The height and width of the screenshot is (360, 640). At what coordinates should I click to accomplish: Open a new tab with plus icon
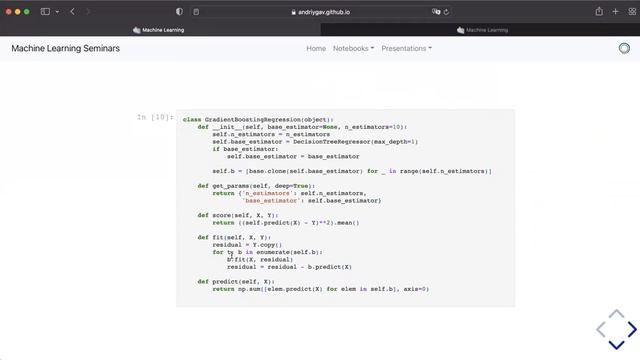[615, 12]
